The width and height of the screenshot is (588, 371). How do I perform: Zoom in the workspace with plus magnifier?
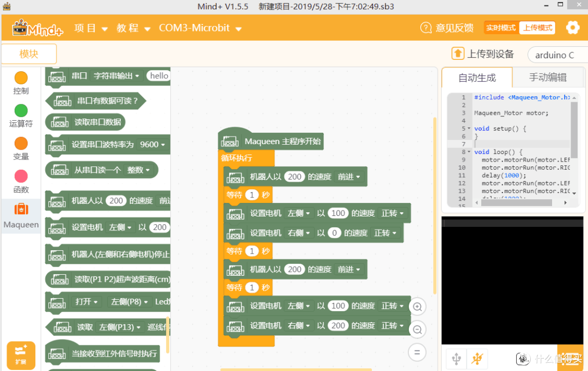click(x=417, y=307)
